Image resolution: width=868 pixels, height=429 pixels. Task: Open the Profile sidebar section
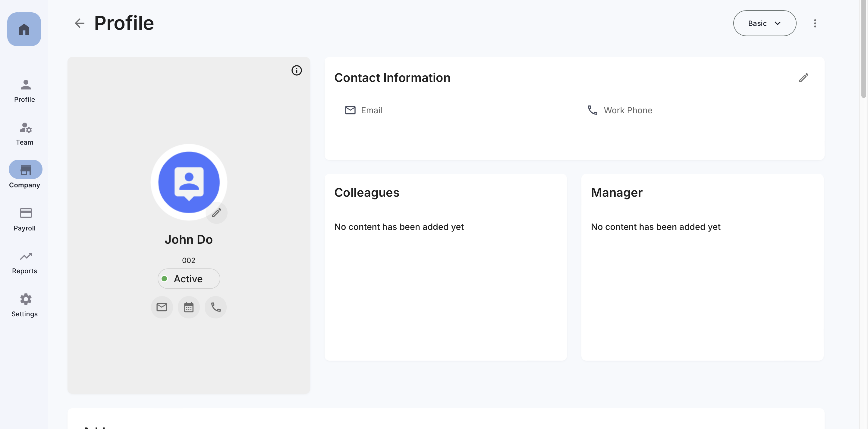click(x=25, y=91)
